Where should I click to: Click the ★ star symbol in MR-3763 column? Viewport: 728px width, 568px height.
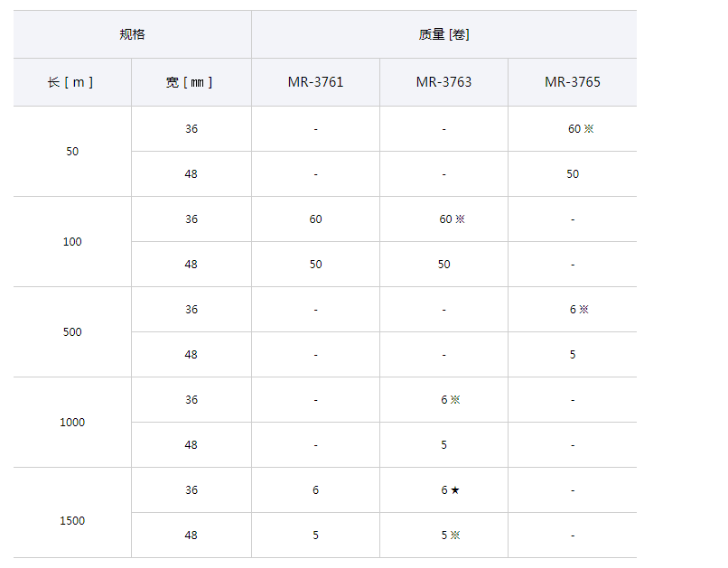(x=455, y=490)
